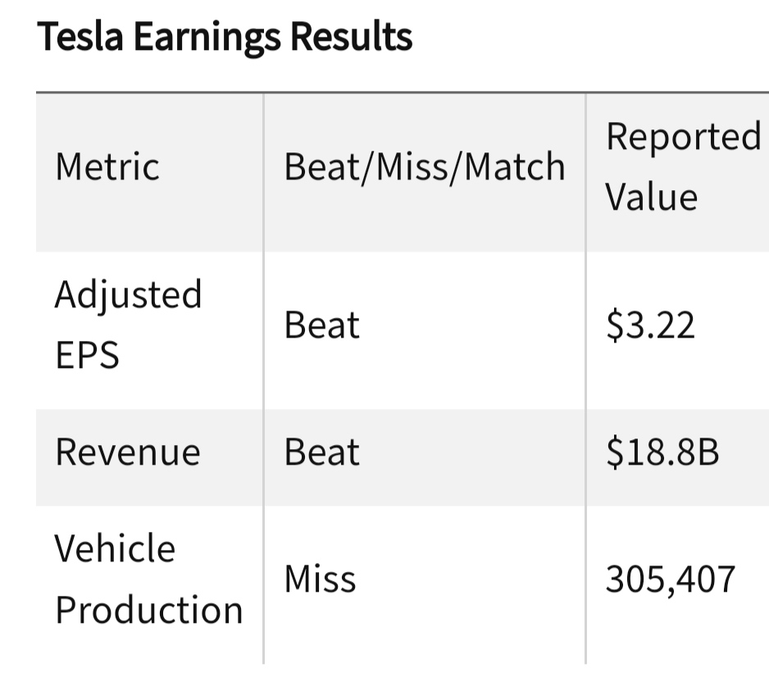769x700 pixels.
Task: Click the word "Production" in the last row
Action: (148, 611)
